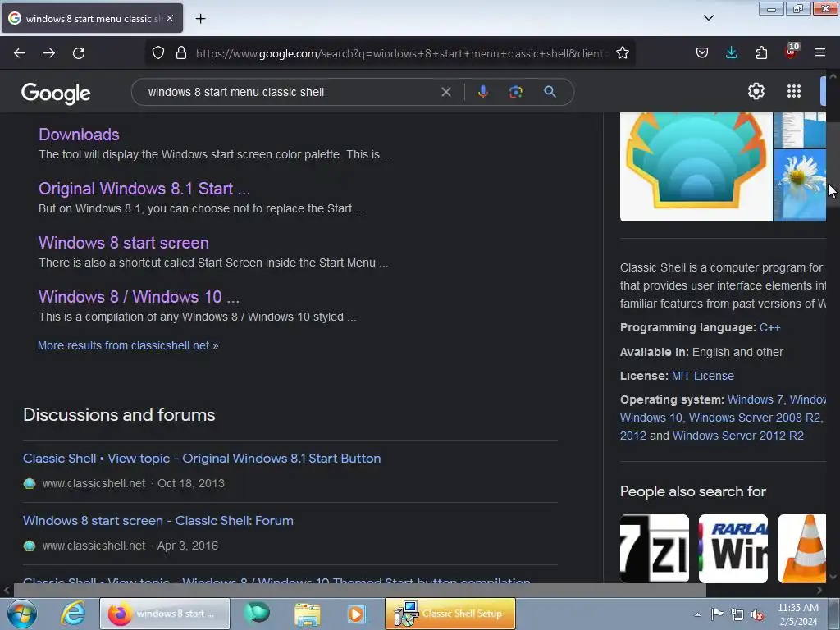Switch to Firefox taskbar button
Image resolution: width=840 pixels, height=630 pixels.
click(164, 614)
